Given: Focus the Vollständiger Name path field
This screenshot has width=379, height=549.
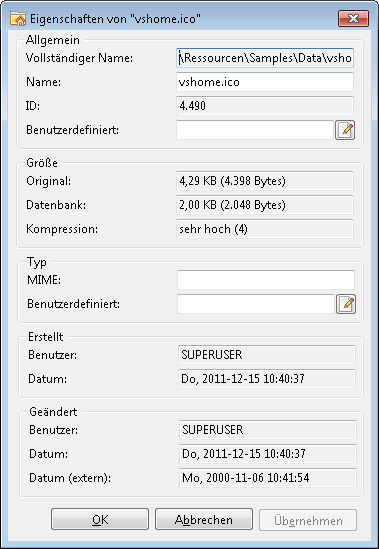Looking at the screenshot, I should [265, 58].
